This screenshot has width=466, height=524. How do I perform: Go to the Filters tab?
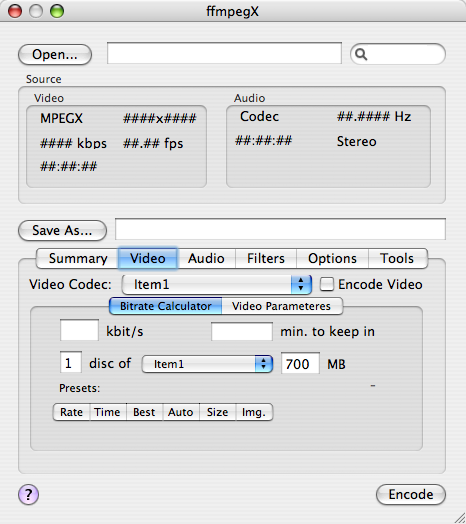coord(266,258)
